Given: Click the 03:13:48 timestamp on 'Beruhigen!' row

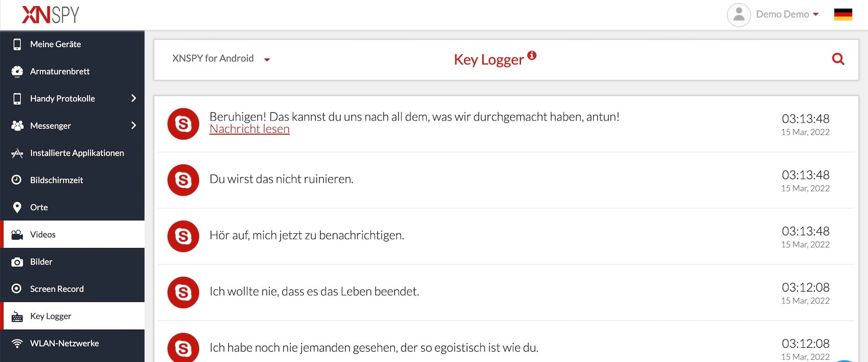Looking at the screenshot, I should [x=805, y=119].
